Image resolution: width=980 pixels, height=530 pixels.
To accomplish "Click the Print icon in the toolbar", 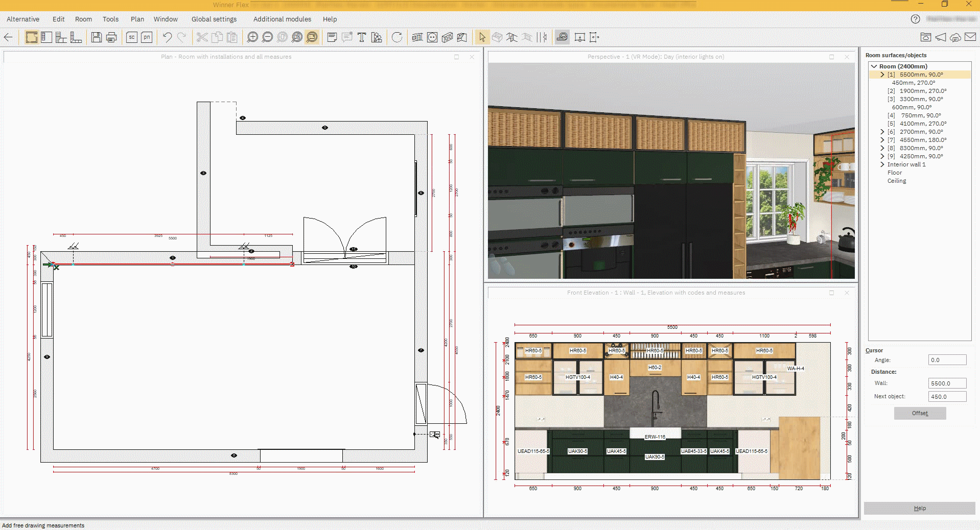I will 111,37.
